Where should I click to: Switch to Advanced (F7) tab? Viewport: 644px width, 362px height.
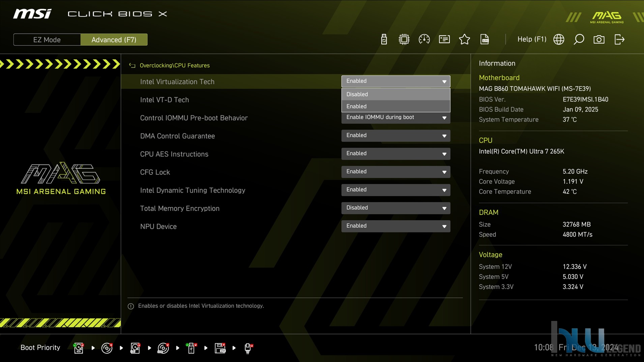[114, 39]
